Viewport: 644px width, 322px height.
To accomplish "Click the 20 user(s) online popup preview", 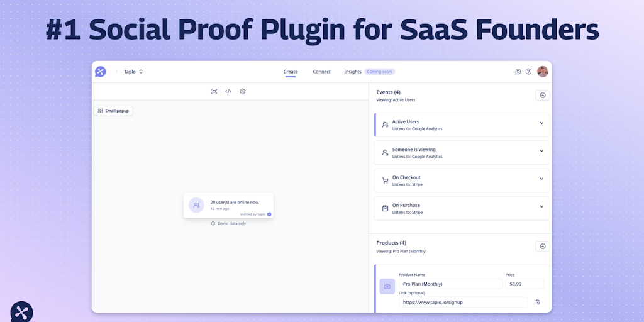I will 228,205.
